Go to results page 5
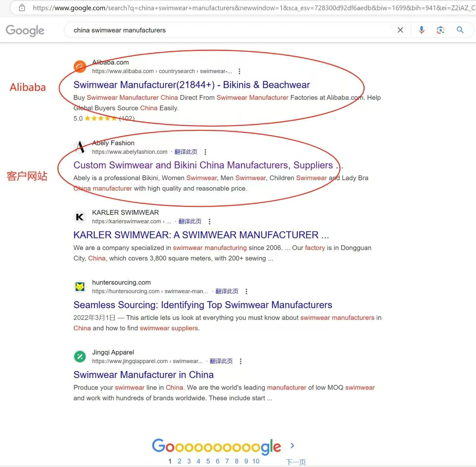Screen dimensions: 476x467 click(x=208, y=461)
